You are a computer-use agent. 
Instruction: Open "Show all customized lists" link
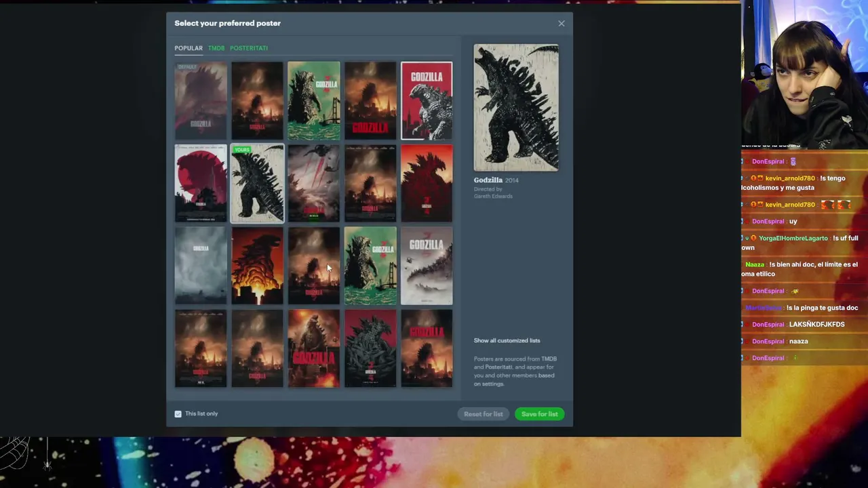tap(507, 340)
